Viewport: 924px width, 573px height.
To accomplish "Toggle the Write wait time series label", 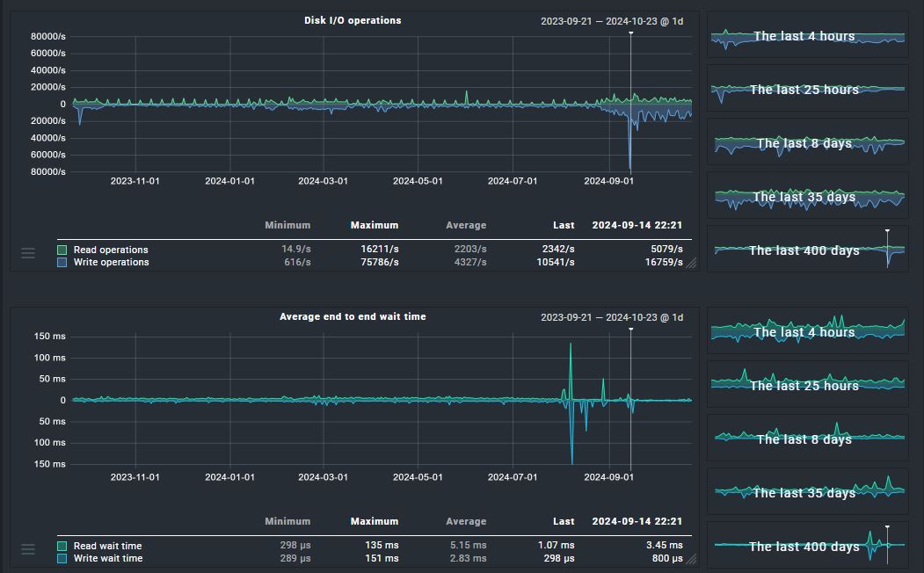I will pos(107,559).
